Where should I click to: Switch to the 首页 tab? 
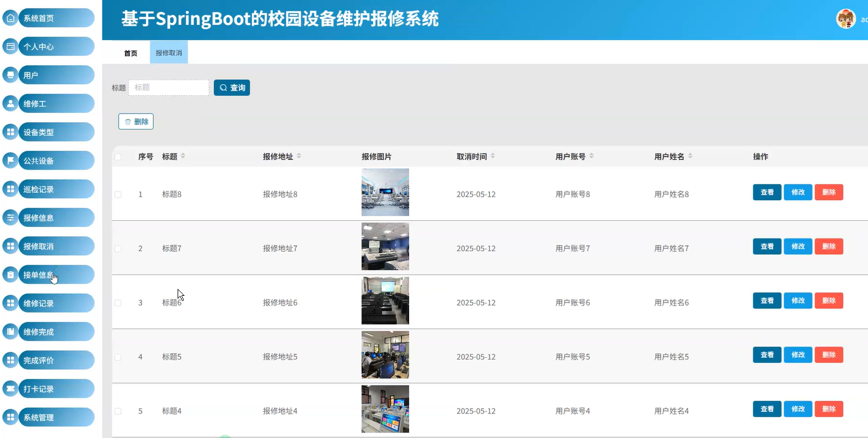click(x=131, y=53)
